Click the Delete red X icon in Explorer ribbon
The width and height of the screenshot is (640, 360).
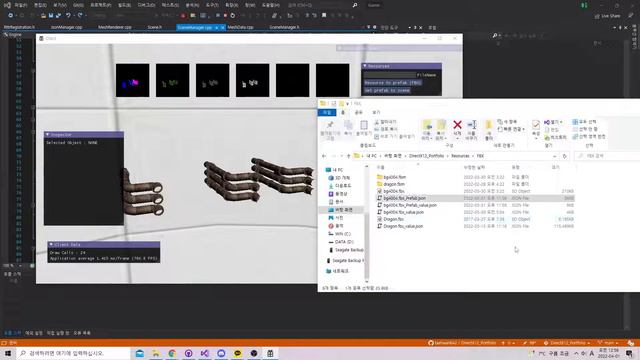coord(457,125)
